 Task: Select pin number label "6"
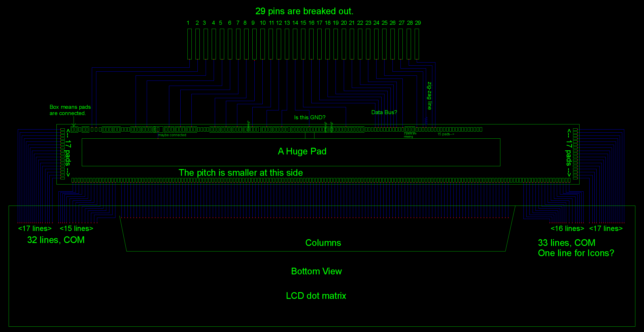[x=229, y=23]
